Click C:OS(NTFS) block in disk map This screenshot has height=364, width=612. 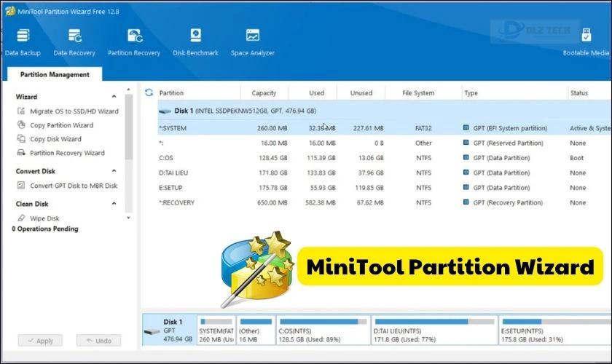pos(323,331)
